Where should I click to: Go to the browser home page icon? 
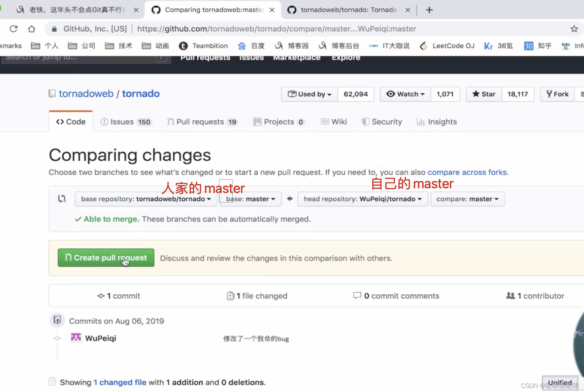point(32,29)
